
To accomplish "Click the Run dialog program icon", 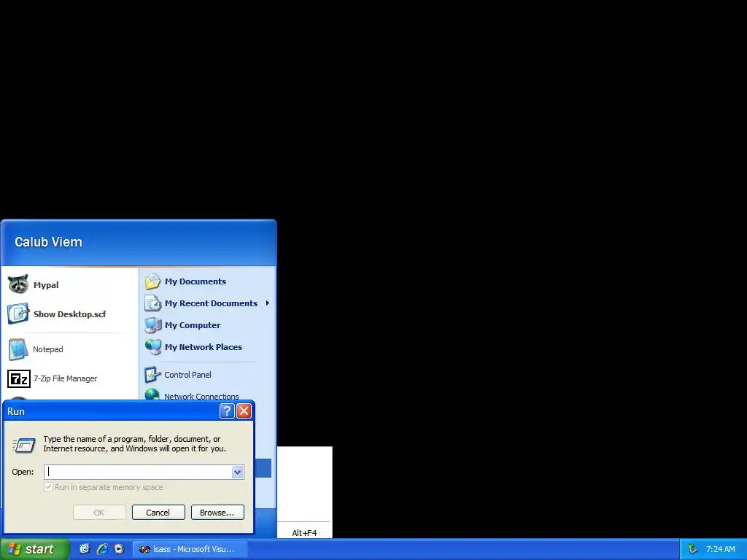I will [24, 445].
